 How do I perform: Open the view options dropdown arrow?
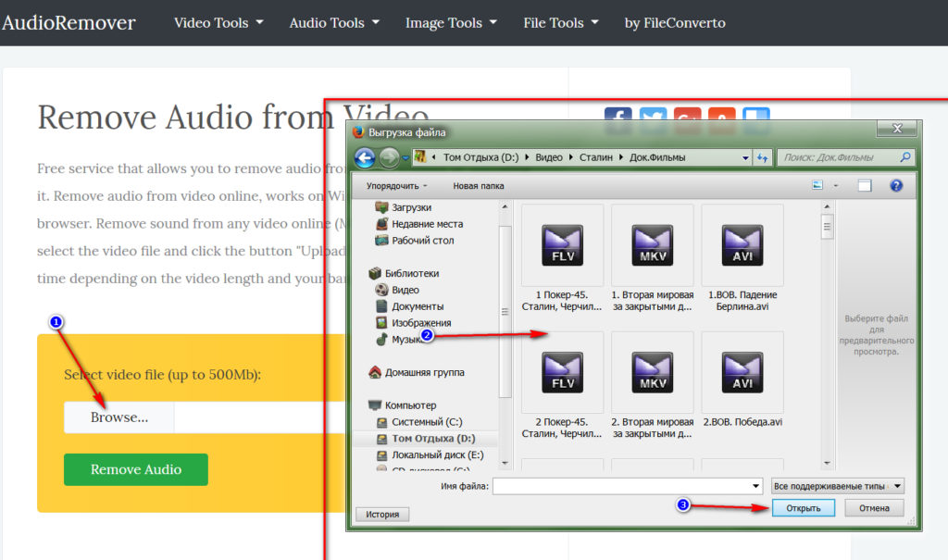836,185
